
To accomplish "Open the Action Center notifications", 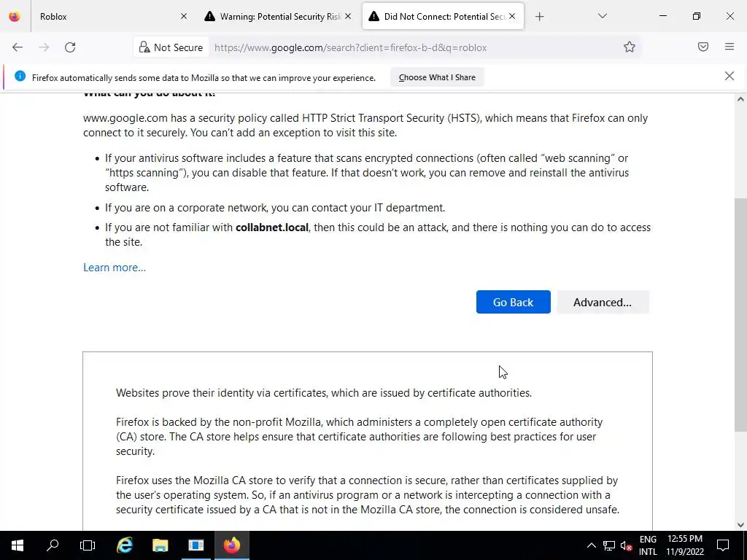I will [723, 545].
